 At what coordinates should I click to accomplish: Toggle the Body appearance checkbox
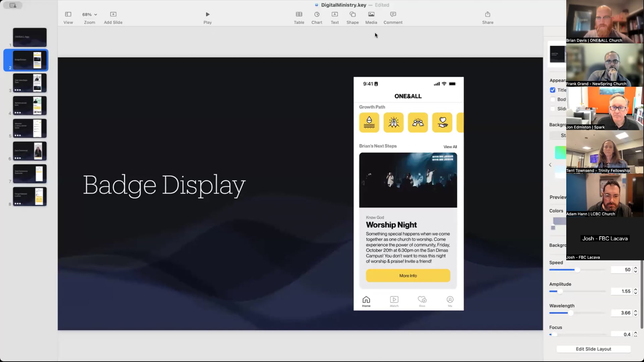coord(552,99)
